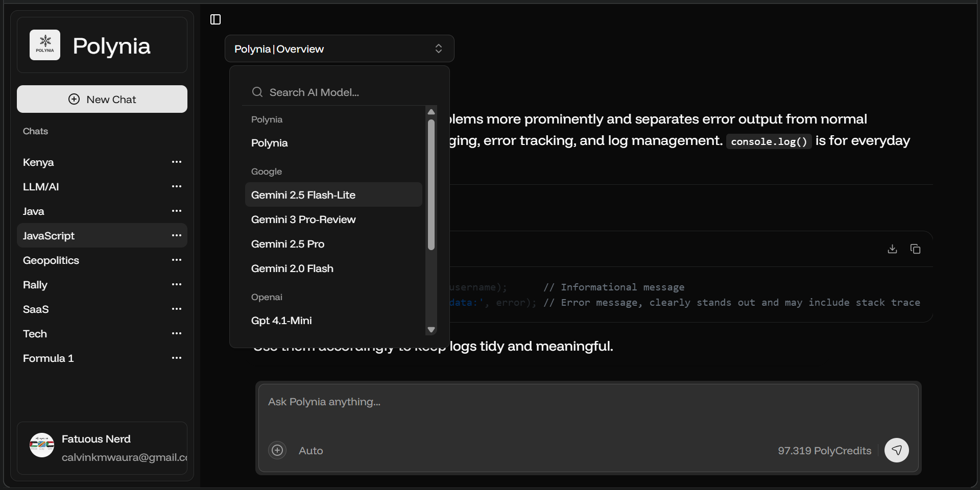The height and width of the screenshot is (490, 980).
Task: Open the Auto mode selector
Action: [x=310, y=451]
